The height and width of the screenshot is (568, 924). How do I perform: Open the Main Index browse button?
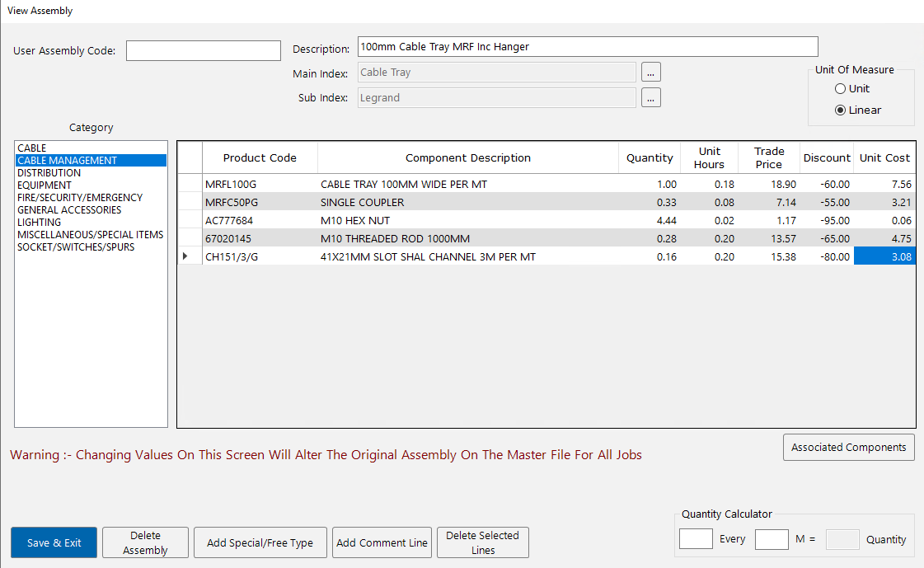pyautogui.click(x=650, y=73)
